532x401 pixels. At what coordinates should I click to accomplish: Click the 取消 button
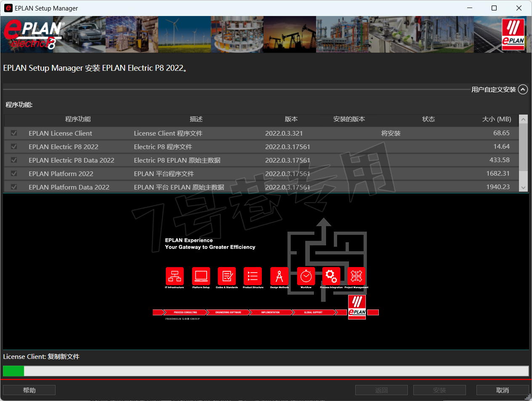[x=503, y=390]
